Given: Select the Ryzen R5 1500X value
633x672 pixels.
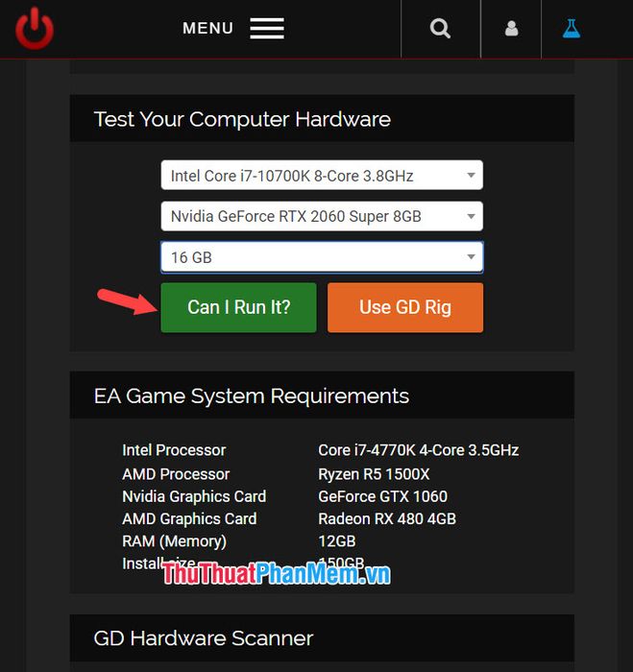Looking at the screenshot, I should tap(374, 474).
